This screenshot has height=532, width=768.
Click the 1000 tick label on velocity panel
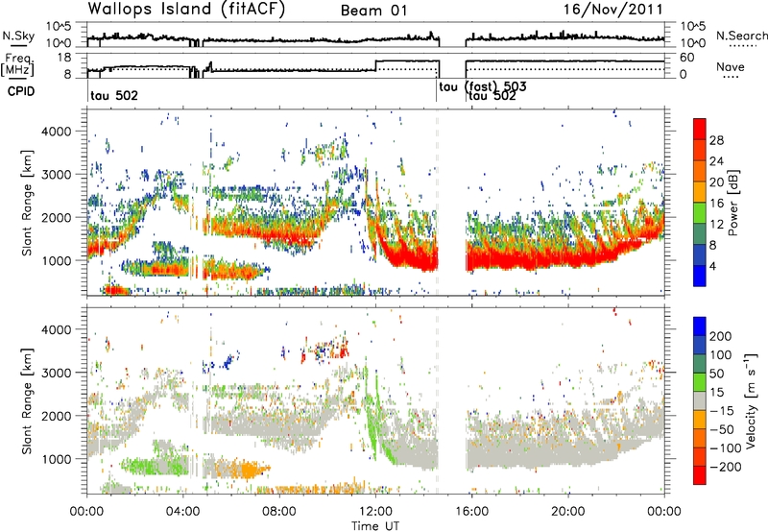pos(56,459)
